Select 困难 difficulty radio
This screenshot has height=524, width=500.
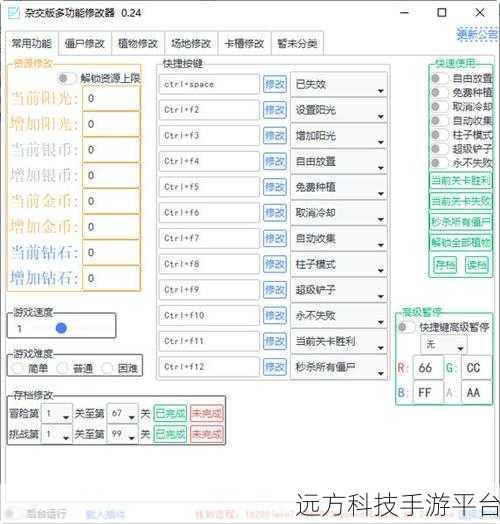107,368
